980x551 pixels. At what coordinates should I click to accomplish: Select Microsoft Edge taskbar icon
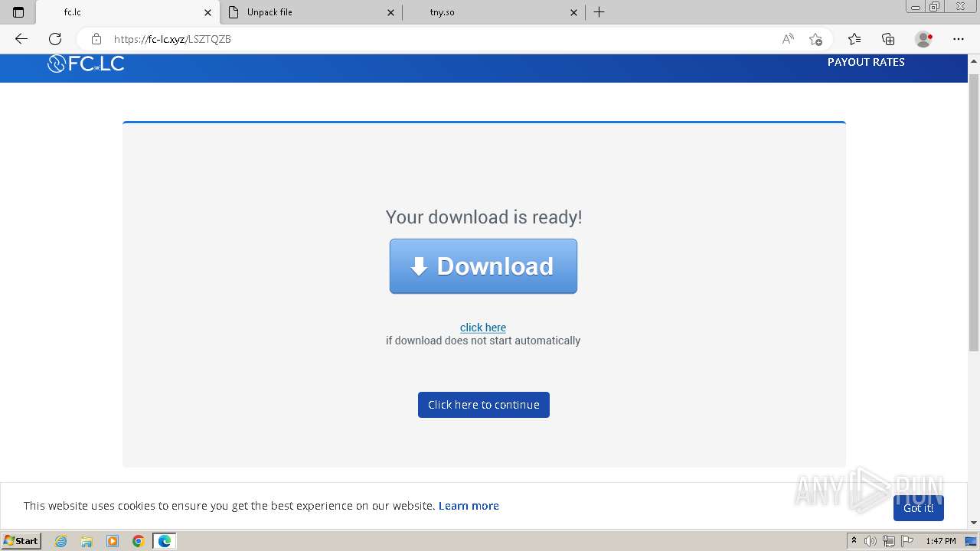pos(165,541)
